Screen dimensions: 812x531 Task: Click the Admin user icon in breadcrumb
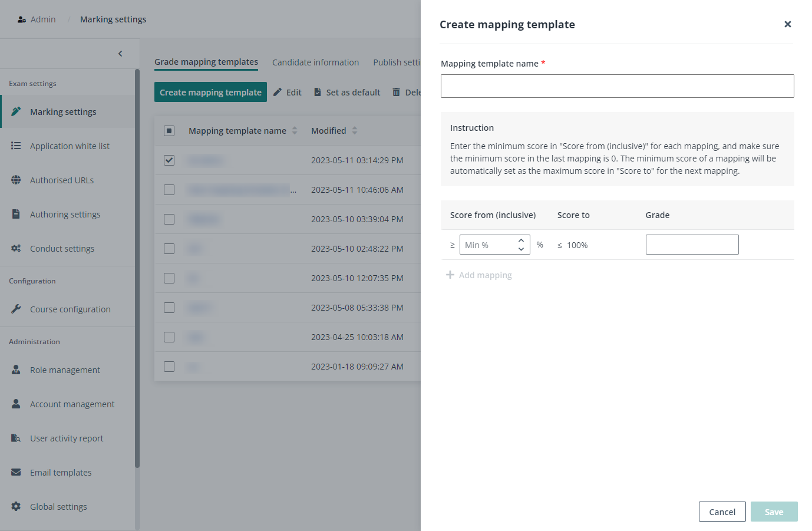(22, 19)
